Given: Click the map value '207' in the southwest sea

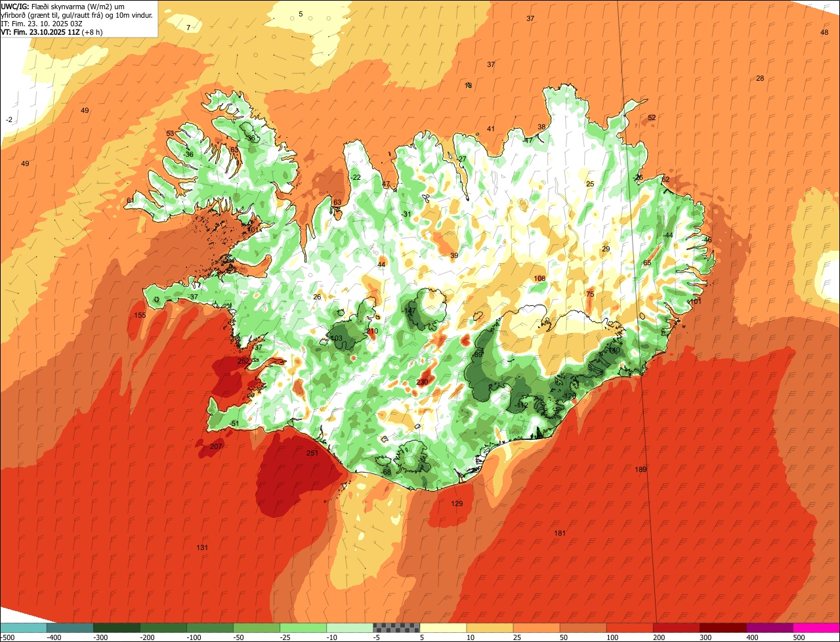Looking at the screenshot, I should coord(217,446).
